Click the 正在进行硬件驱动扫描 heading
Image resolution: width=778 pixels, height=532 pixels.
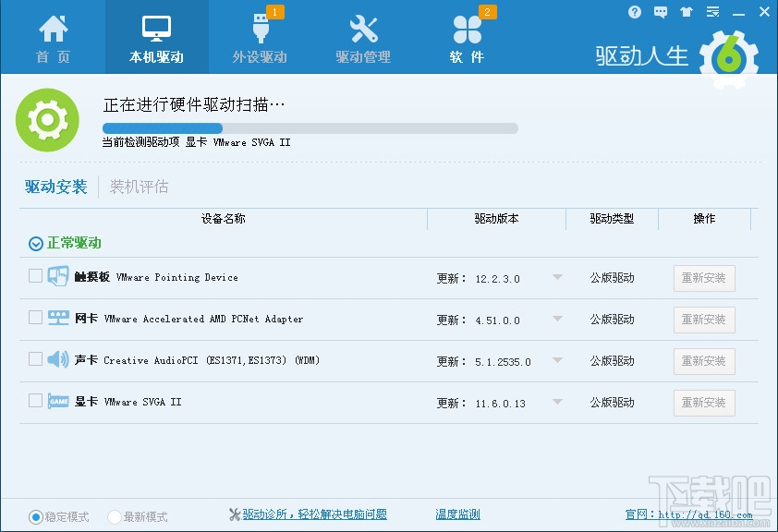point(194,104)
